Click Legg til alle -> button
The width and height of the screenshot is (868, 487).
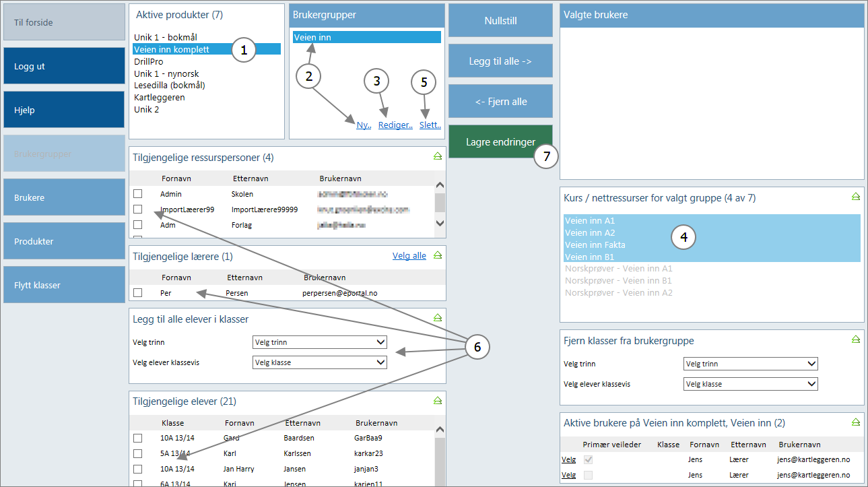pyautogui.click(x=500, y=61)
